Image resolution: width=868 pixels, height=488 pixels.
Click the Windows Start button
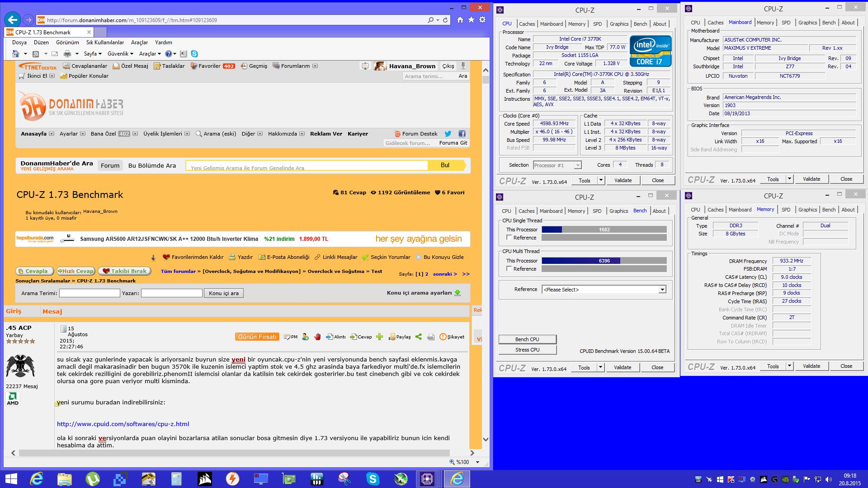coord(11,479)
